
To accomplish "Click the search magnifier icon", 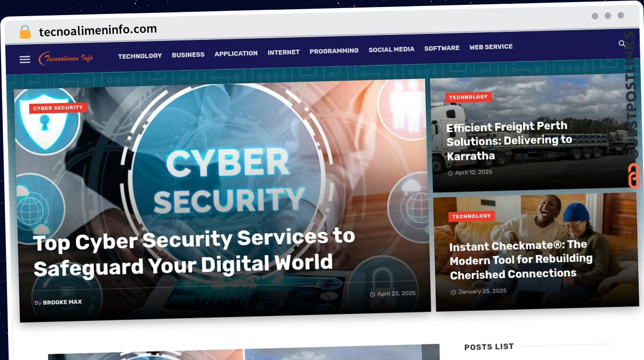I will click(622, 44).
